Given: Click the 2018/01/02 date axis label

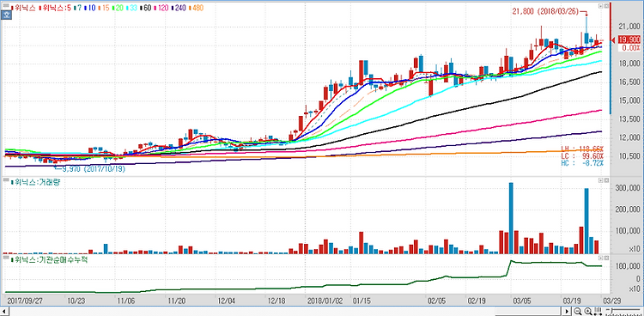Looking at the screenshot, I should pos(325,300).
